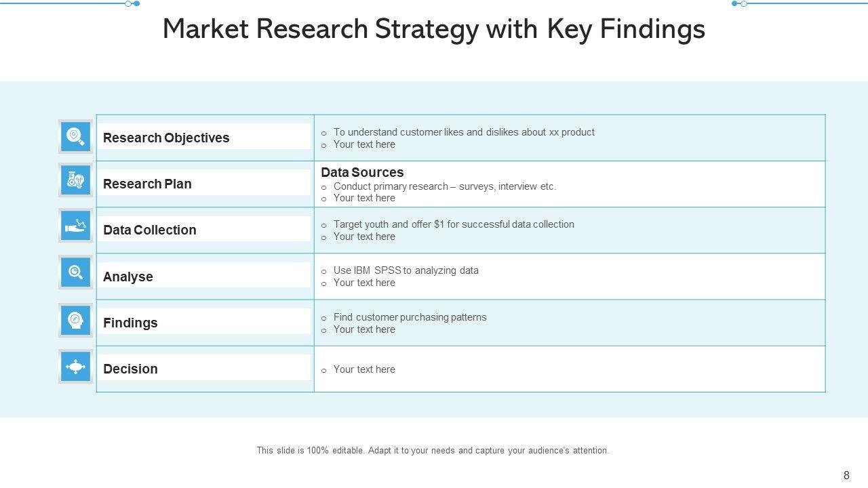Click the customer likes and dislikes bullet
Image resolution: width=868 pixels, height=488 pixels.
(x=464, y=132)
